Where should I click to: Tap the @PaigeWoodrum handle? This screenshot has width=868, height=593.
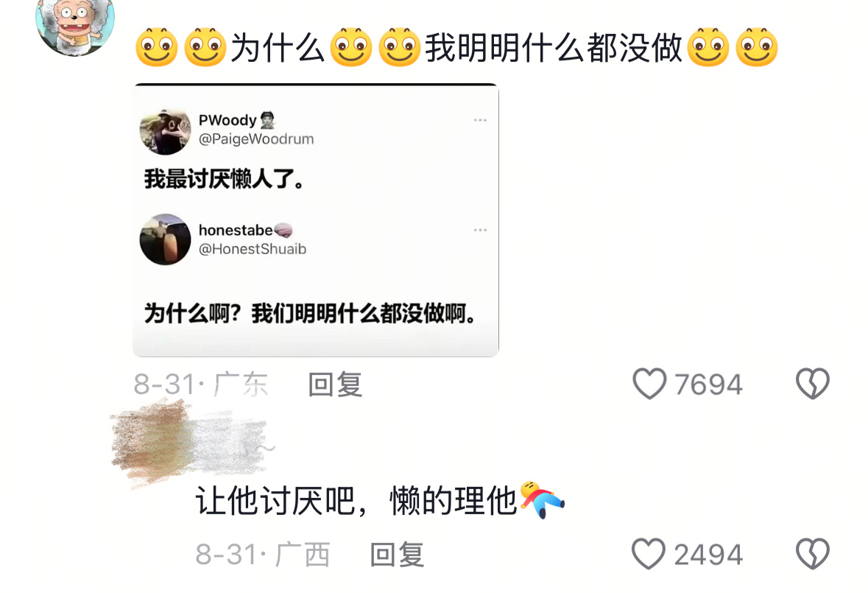[256, 139]
